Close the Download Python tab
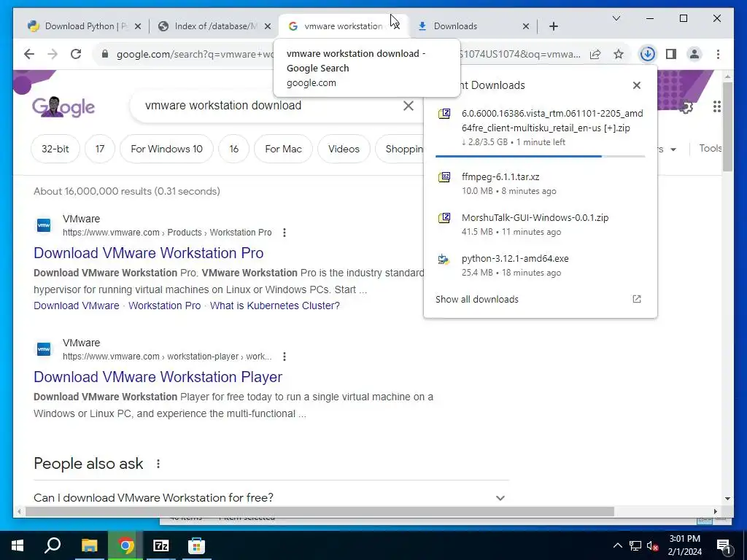The height and width of the screenshot is (560, 747). (x=138, y=27)
